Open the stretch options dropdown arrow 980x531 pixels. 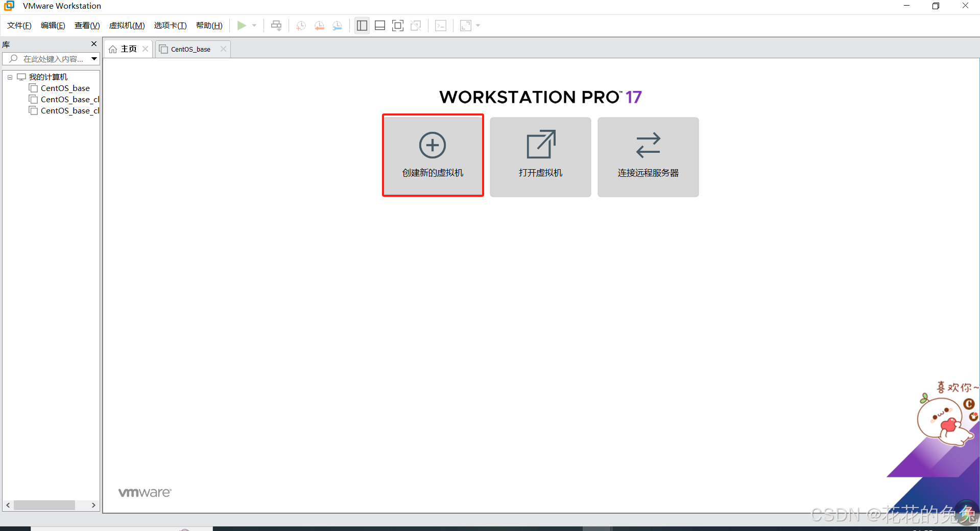pos(478,26)
